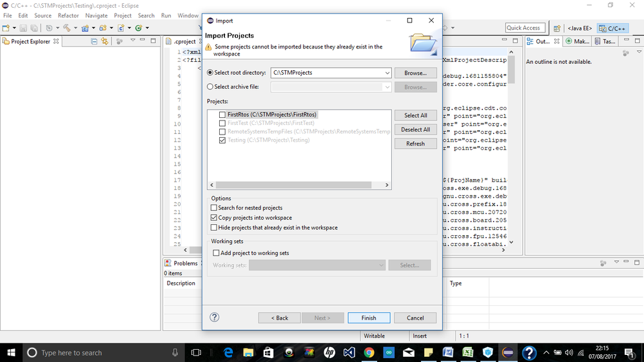Open the Action Center notifications icon
The width and height of the screenshot is (644, 362).
(x=630, y=352)
